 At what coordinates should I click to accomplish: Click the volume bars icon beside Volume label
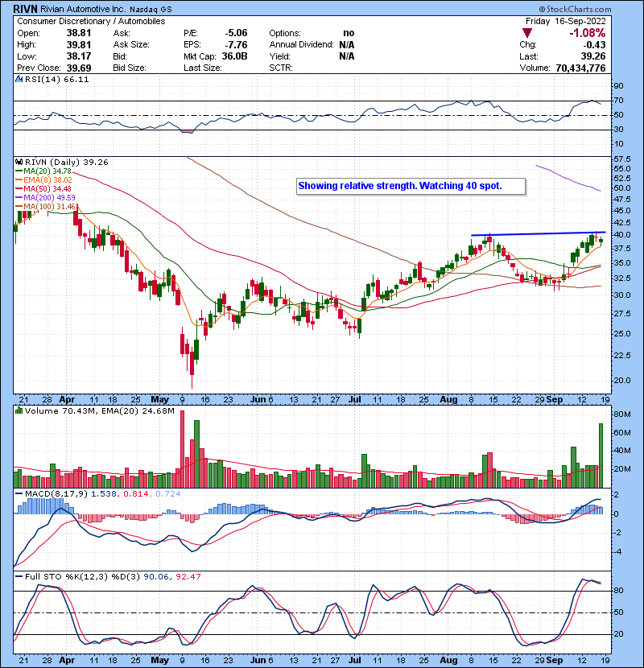(19, 410)
